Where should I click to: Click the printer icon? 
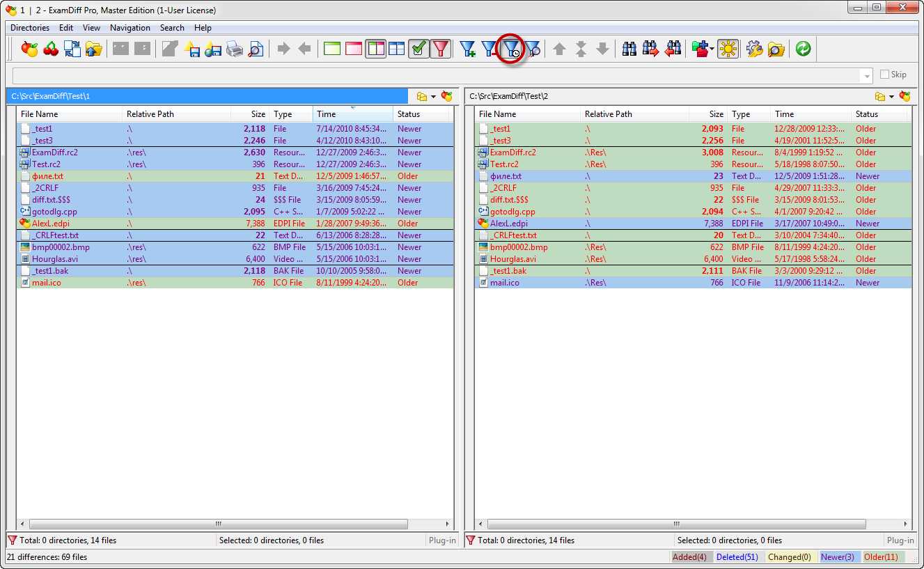point(235,49)
